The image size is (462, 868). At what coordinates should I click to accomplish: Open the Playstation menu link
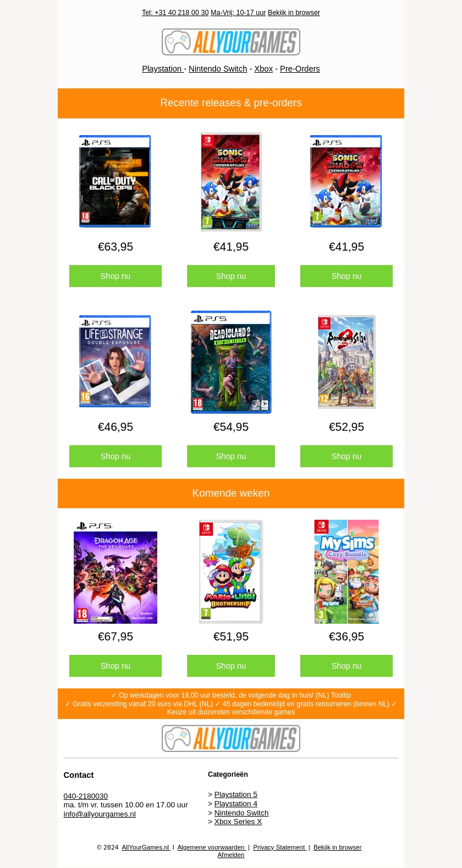163,69
